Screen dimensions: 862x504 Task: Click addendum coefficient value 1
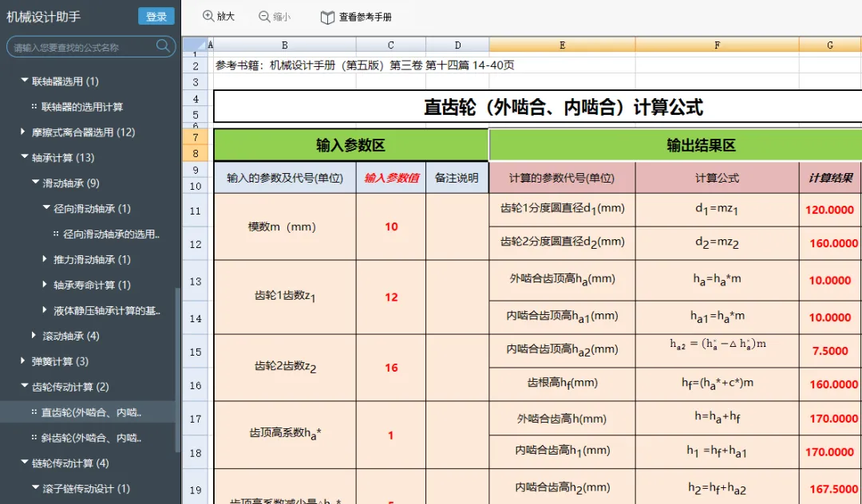(x=391, y=435)
